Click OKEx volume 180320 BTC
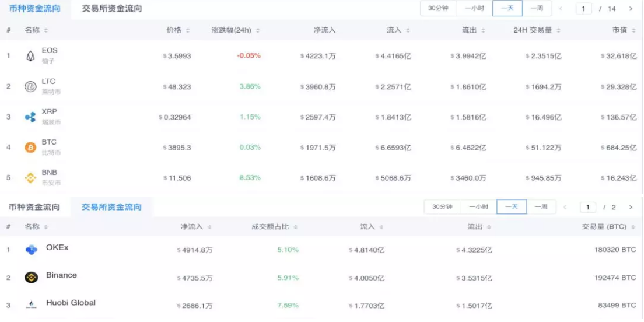The image size is (644, 322). [x=615, y=250]
